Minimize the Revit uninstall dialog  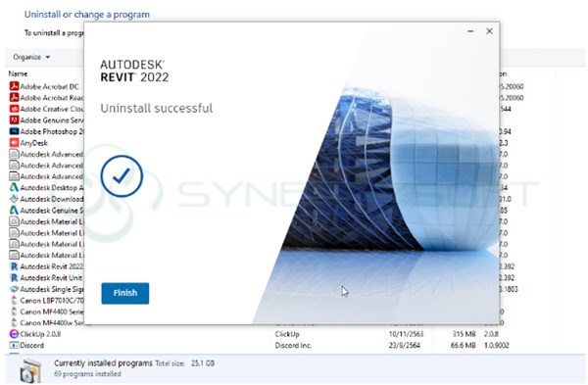tap(470, 31)
